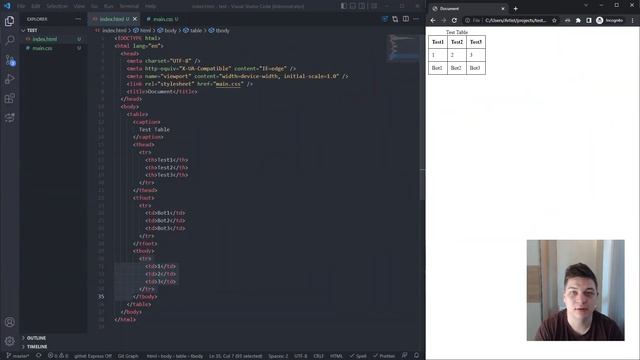Collapse the TEST folder in Explorer
The height and width of the screenshot is (360, 640).
tap(53, 30)
